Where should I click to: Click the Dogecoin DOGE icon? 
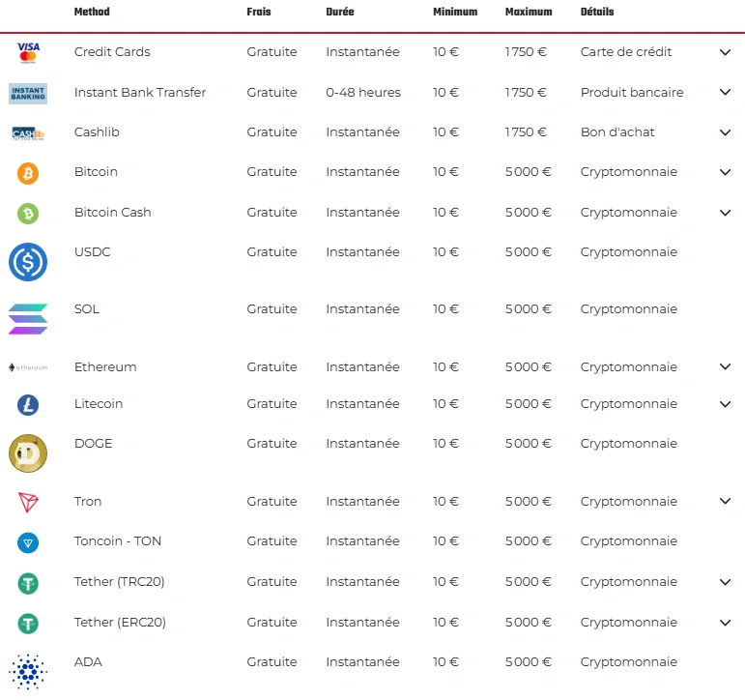tap(28, 453)
